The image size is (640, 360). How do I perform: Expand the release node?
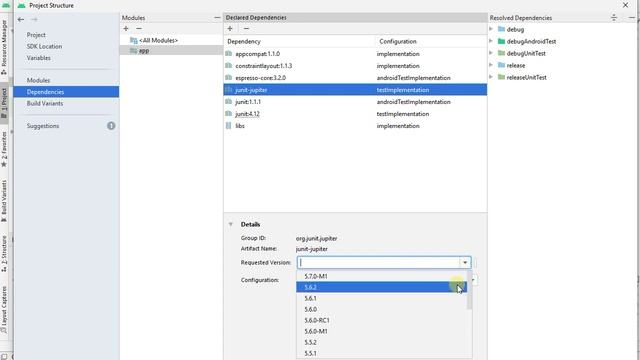pos(491,65)
